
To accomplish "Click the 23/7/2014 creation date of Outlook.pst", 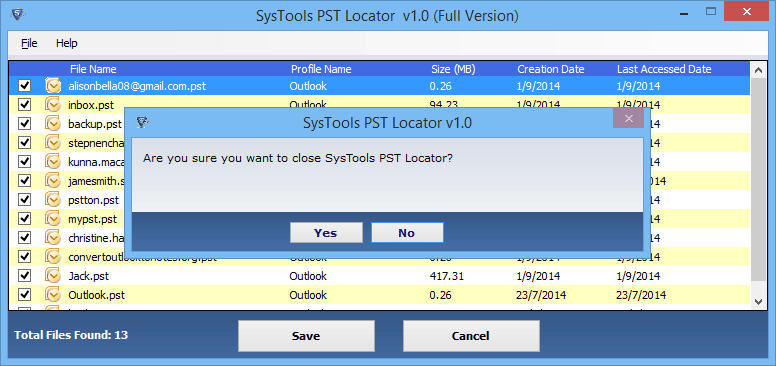I will tap(541, 295).
